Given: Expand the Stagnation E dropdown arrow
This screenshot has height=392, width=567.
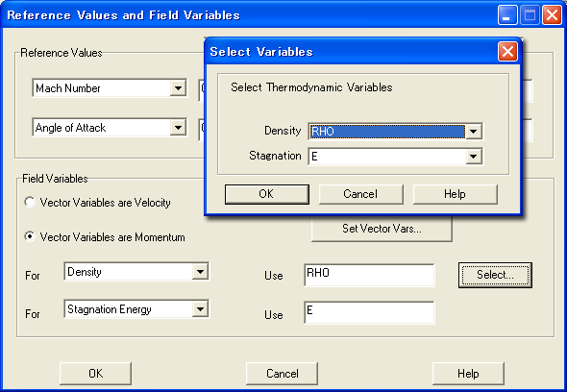Looking at the screenshot, I should pyautogui.click(x=474, y=157).
